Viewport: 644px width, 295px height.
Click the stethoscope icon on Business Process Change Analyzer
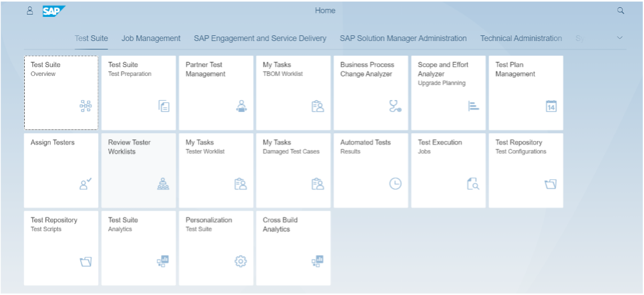(x=395, y=106)
